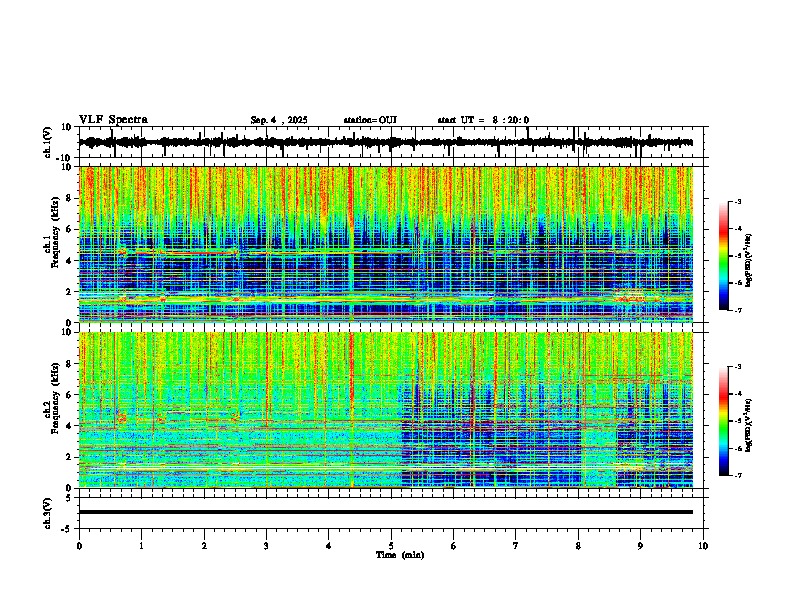
Task: Click the "-3" label on the ch.1 color bar
Action: pos(737,202)
